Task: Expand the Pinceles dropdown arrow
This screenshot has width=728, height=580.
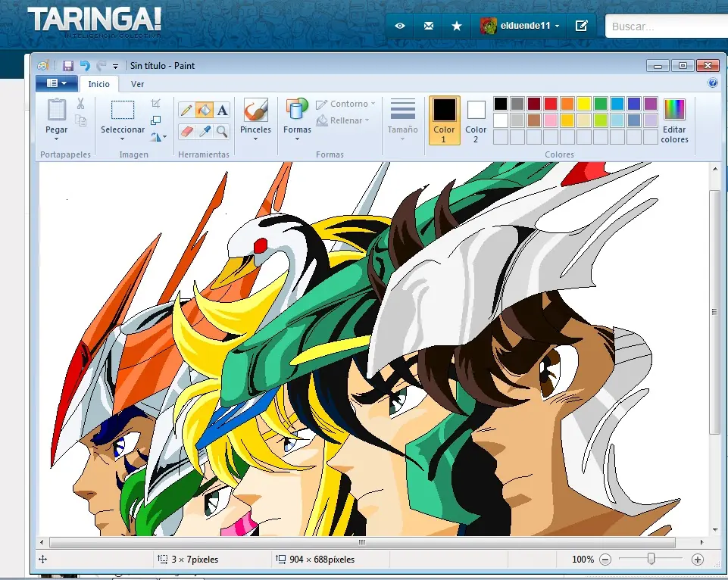Action: (x=255, y=139)
